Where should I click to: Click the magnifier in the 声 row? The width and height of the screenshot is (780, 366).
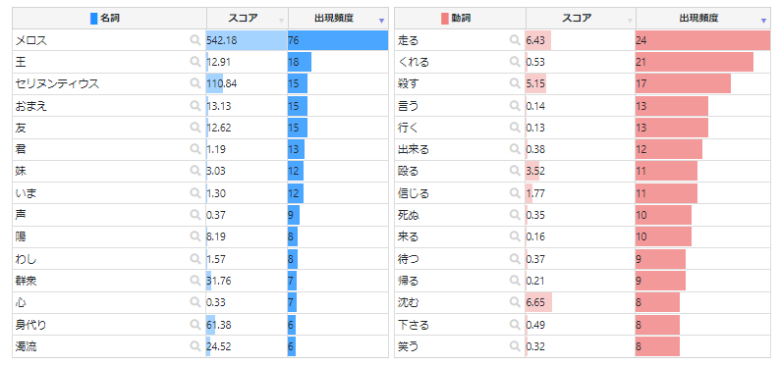[195, 215]
